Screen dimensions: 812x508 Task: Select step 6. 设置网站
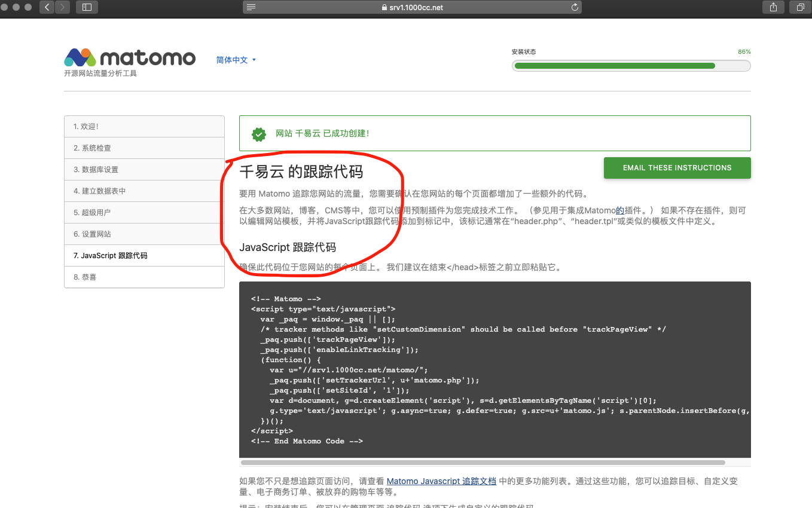click(x=144, y=234)
